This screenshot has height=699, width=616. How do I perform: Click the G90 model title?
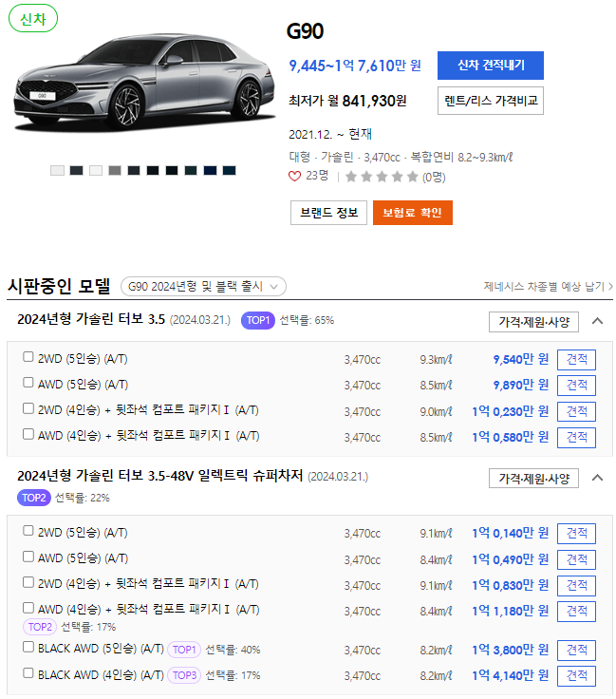[x=305, y=31]
